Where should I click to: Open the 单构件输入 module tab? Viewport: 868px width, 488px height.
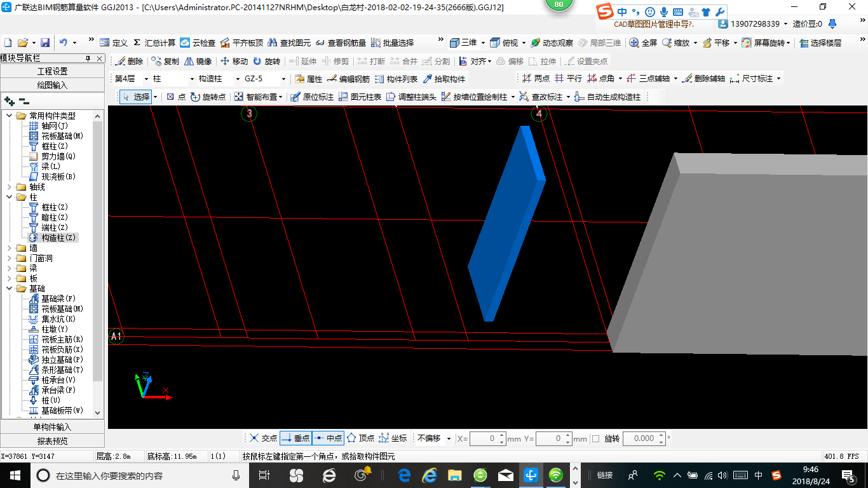point(52,427)
